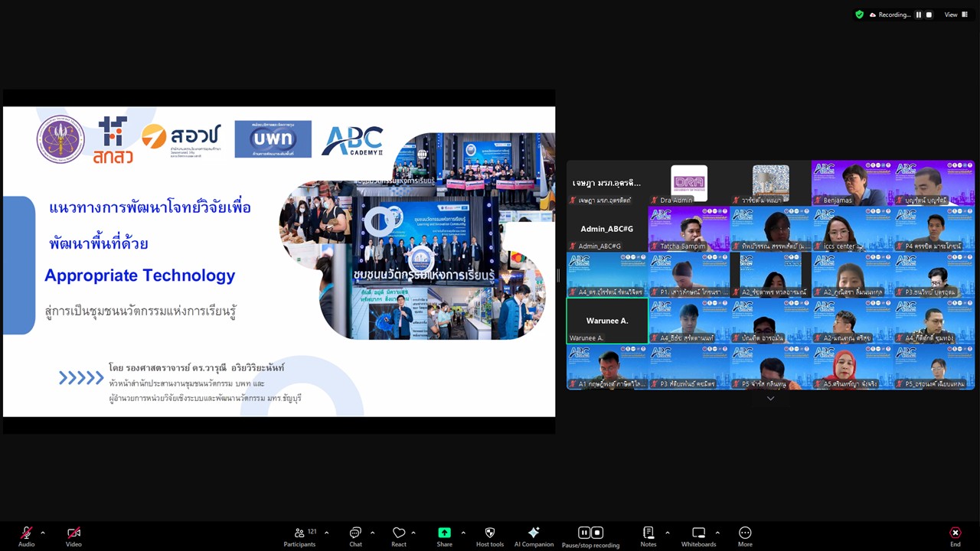The width and height of the screenshot is (980, 551).
Task: Click muted mic icon on iccs center tile
Action: tap(818, 246)
